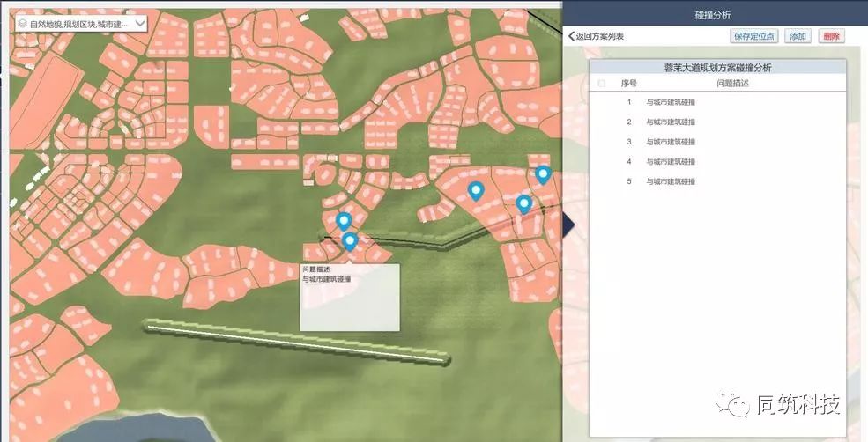Click the layers stack icon in layer selector
This screenshot has width=868, height=442.
coord(21,24)
